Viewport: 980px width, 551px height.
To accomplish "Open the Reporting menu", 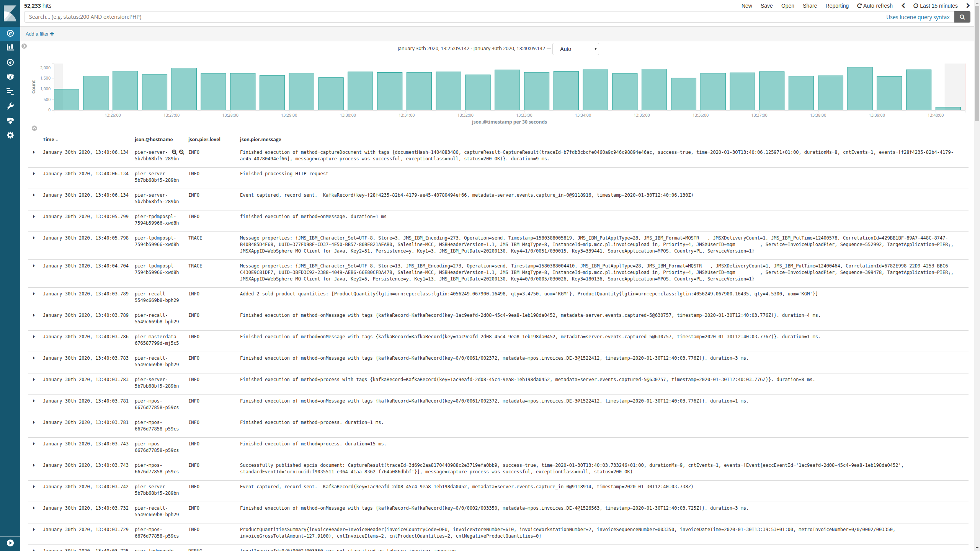I will click(837, 5).
